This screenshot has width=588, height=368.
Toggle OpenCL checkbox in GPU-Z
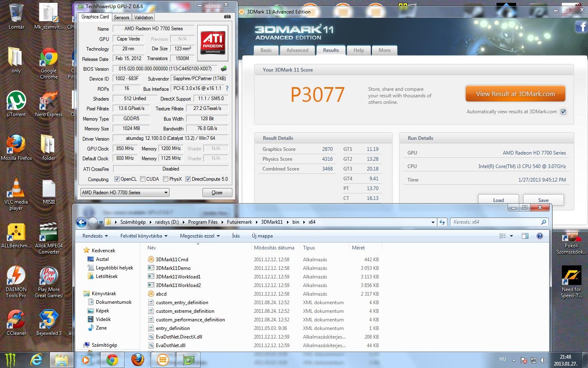(x=117, y=179)
